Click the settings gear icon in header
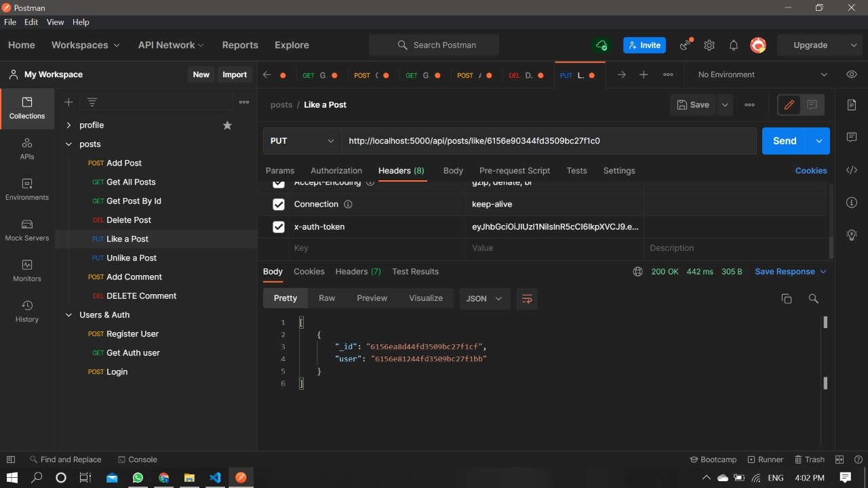The image size is (868, 488). pos(709,45)
